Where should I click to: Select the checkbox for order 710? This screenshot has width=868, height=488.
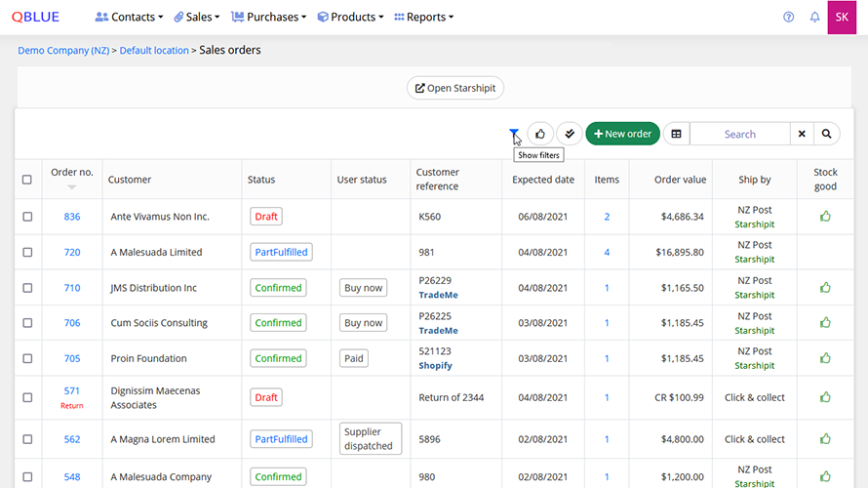pos(27,288)
